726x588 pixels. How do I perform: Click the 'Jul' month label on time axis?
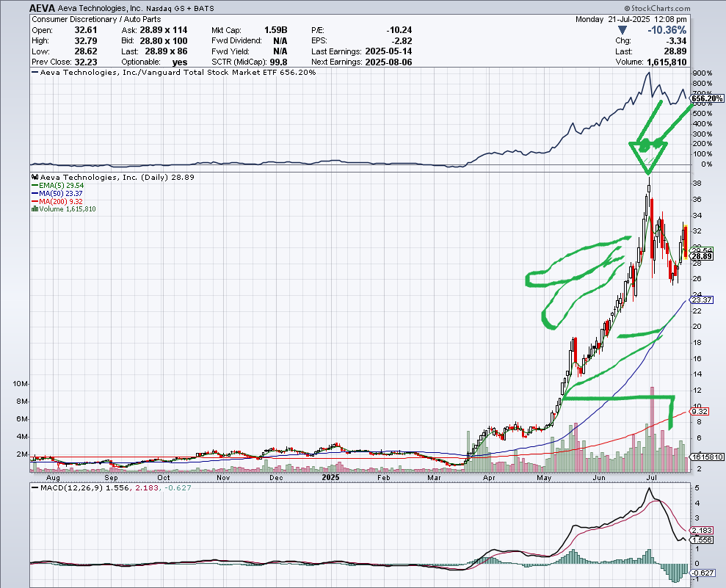pyautogui.click(x=652, y=478)
